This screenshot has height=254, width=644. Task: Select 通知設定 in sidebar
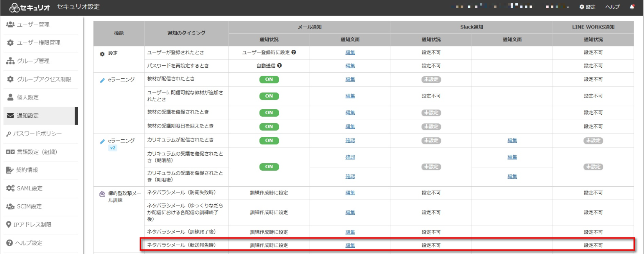[41, 115]
